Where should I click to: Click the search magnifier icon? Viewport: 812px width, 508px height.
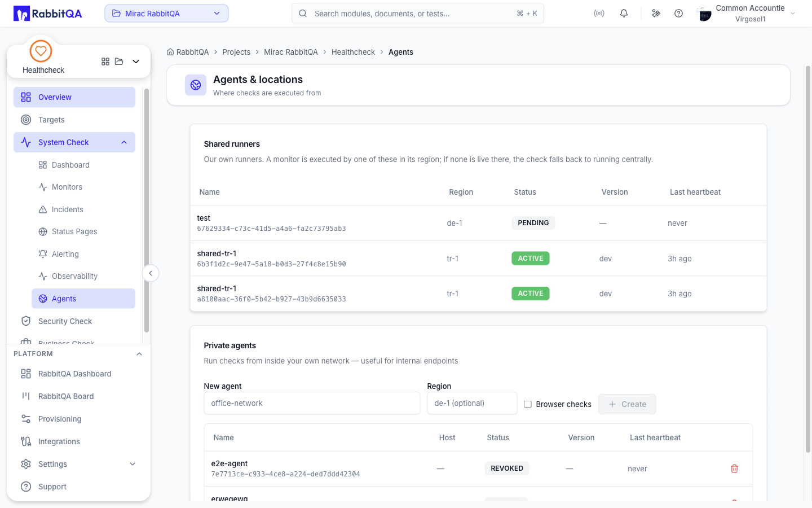303,14
